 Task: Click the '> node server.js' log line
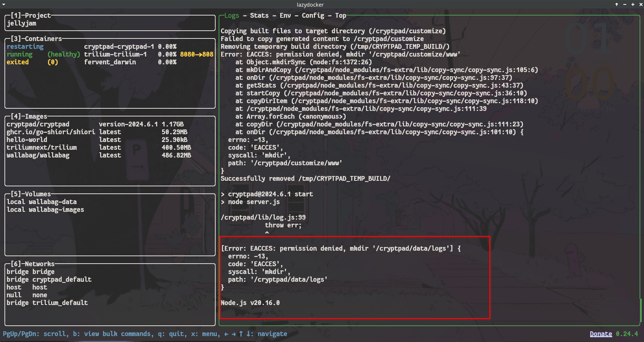tap(250, 202)
